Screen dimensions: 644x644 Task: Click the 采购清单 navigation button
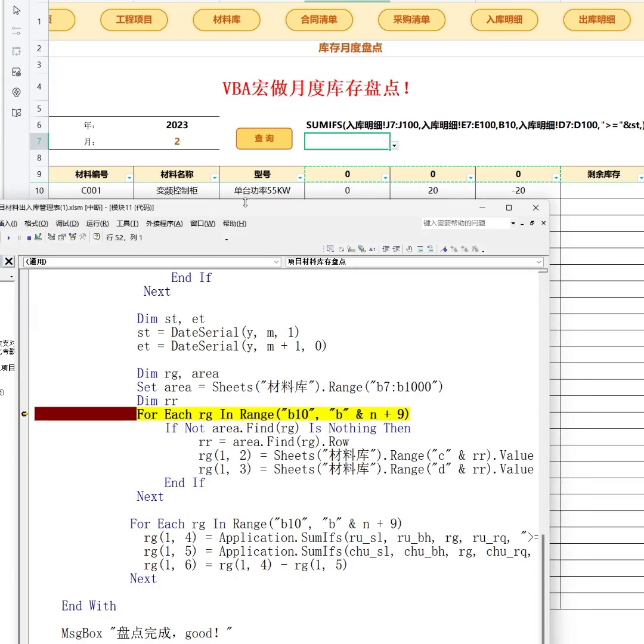411,20
